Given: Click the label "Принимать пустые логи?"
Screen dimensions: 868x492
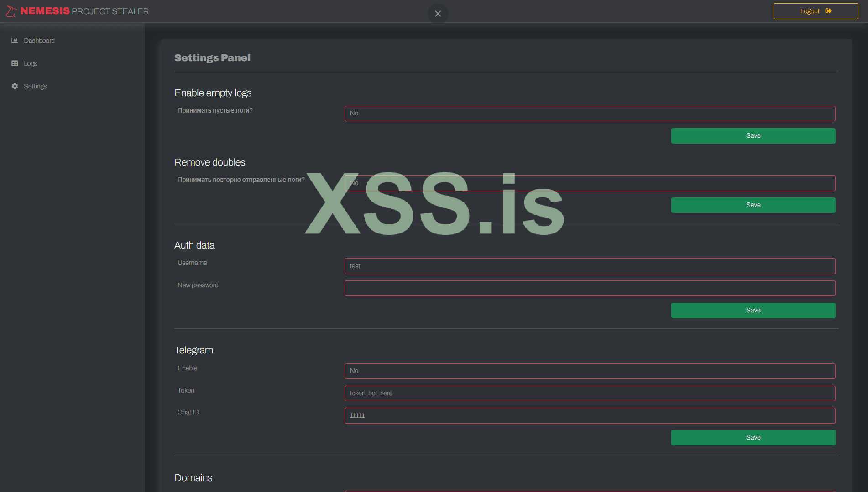Looking at the screenshot, I should click(x=215, y=110).
